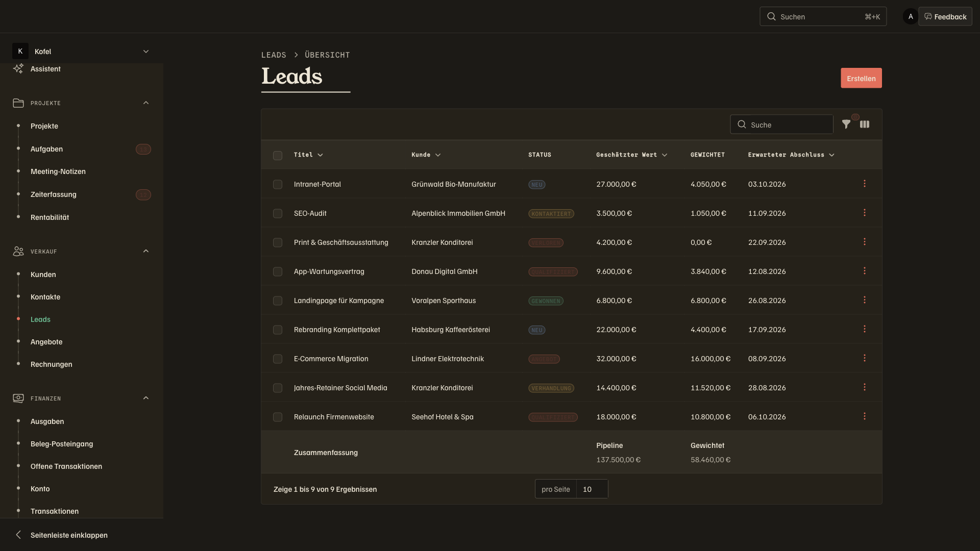Toggle column visibility icon in table toolbar

[x=865, y=124]
